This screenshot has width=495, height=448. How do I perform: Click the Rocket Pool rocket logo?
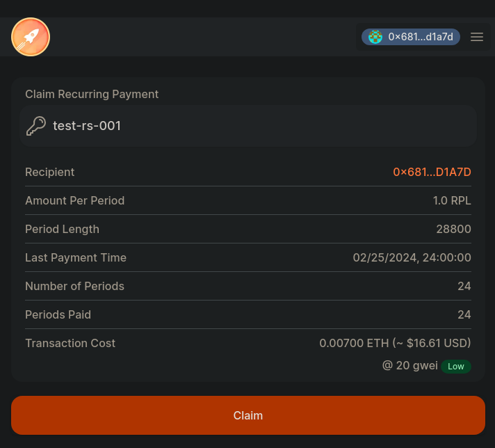pyautogui.click(x=31, y=37)
